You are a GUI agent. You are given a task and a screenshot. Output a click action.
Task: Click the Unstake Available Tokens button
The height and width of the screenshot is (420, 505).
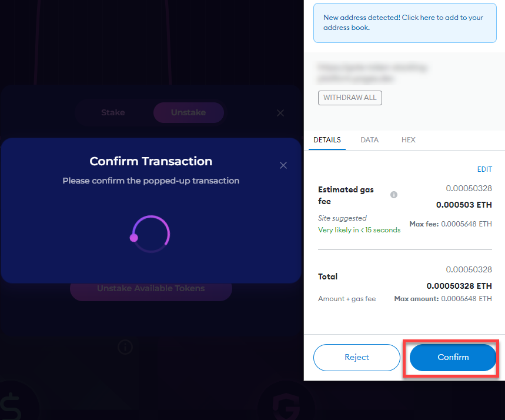pos(151,288)
